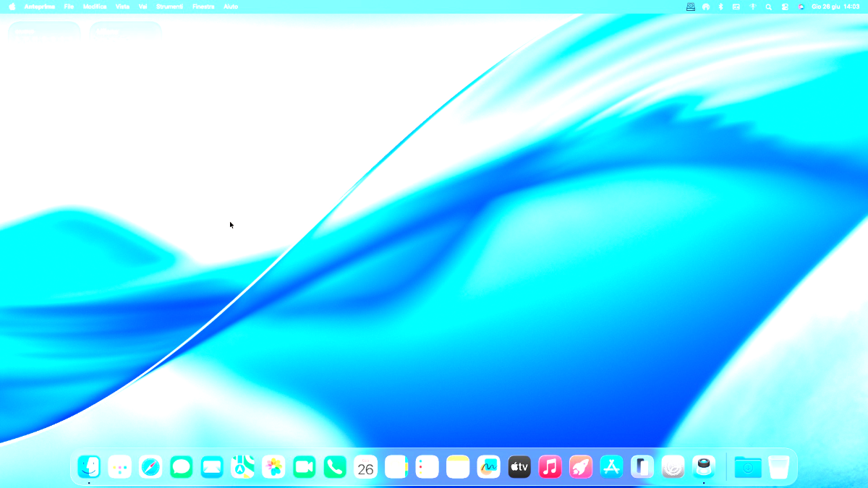Open the Trash in the Dock
The width and height of the screenshot is (868, 488).
779,467
